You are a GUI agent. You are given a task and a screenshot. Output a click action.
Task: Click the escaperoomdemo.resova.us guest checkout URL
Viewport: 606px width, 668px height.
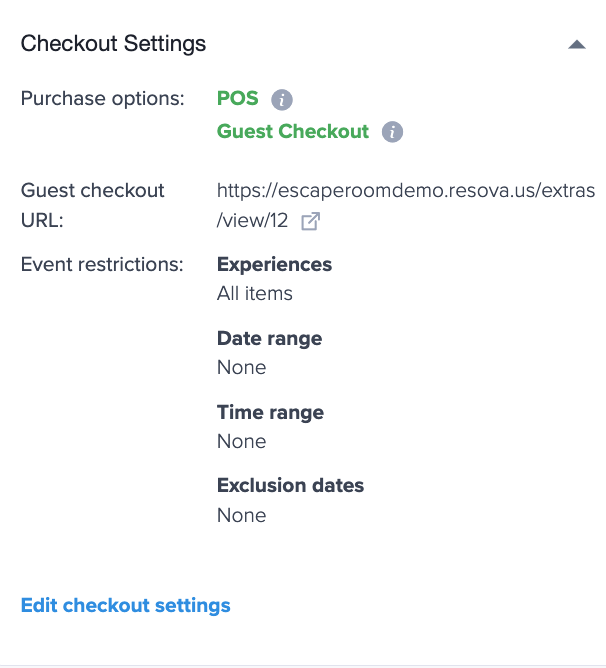(405, 205)
